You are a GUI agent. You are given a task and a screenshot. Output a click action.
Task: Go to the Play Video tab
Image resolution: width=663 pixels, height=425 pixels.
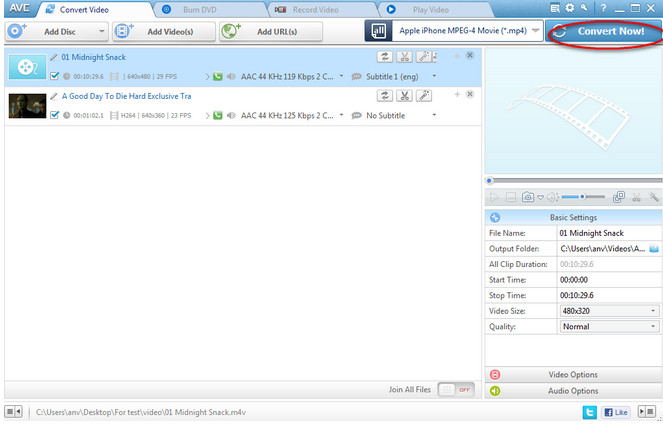[430, 9]
